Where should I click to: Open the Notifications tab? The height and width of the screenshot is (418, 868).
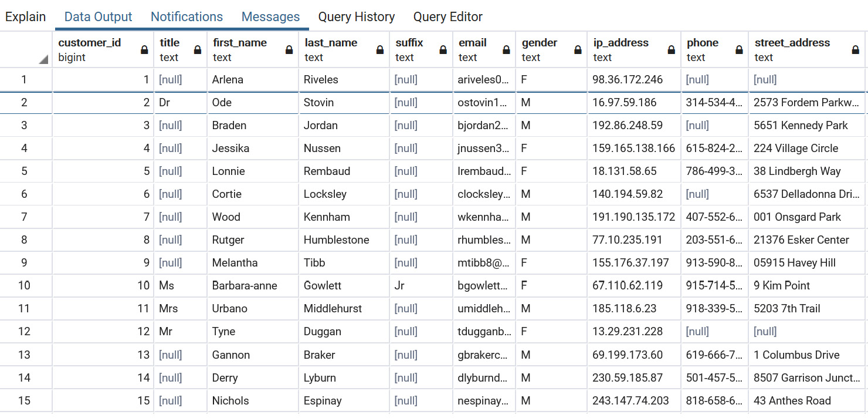click(187, 16)
